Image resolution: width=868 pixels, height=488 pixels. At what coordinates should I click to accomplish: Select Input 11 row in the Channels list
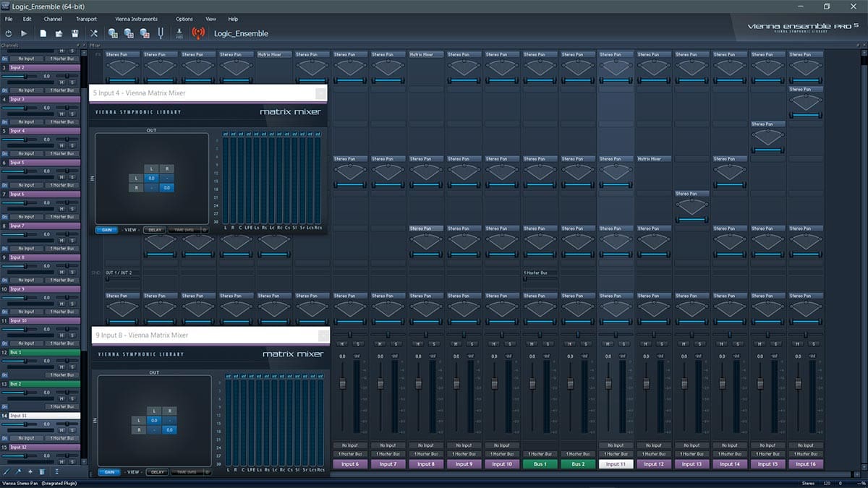(45, 416)
